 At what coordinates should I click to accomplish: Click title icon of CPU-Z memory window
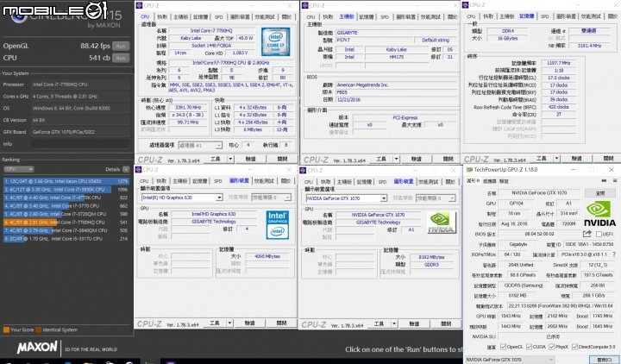click(466, 5)
